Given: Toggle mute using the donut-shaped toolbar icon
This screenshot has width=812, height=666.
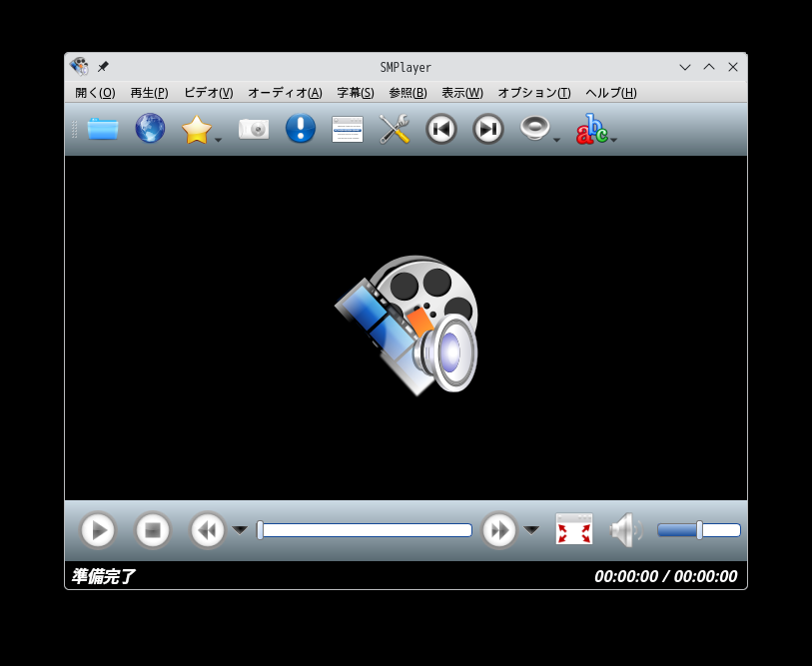Looking at the screenshot, I should click(534, 128).
